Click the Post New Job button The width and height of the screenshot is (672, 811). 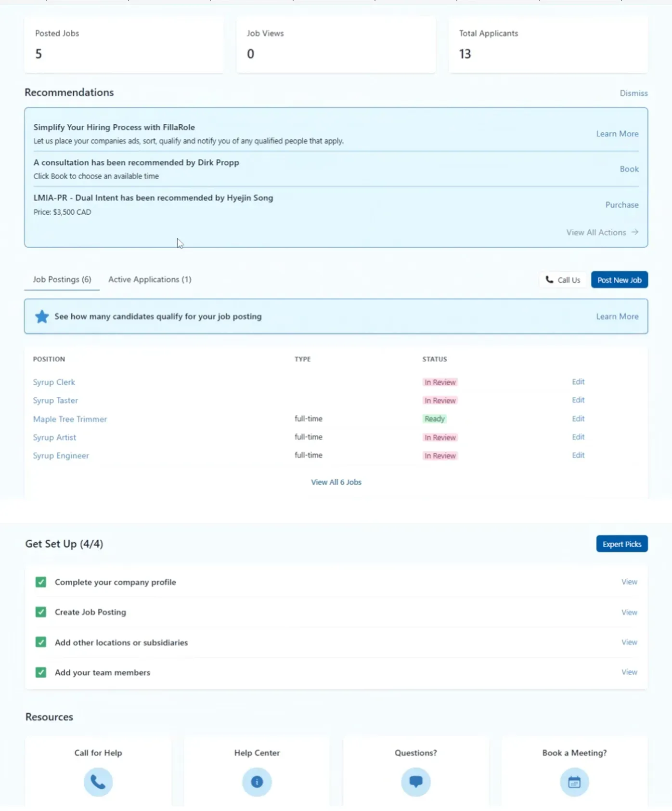619,280
